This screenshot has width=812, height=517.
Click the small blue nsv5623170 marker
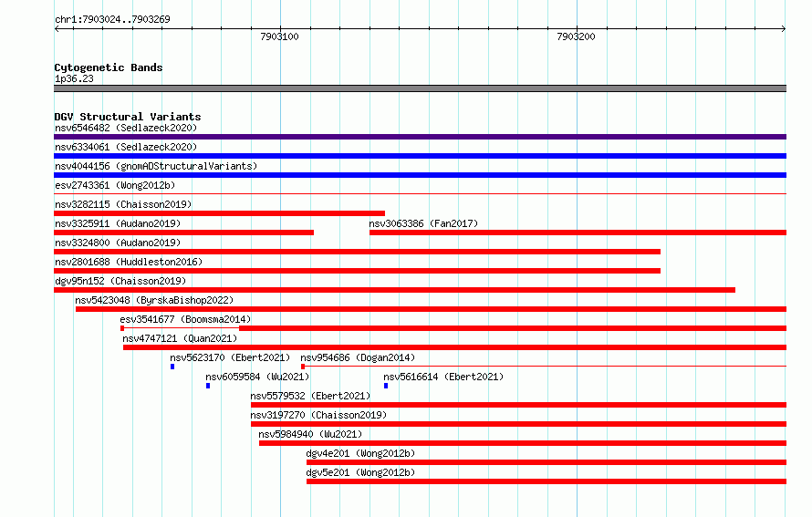[172, 367]
